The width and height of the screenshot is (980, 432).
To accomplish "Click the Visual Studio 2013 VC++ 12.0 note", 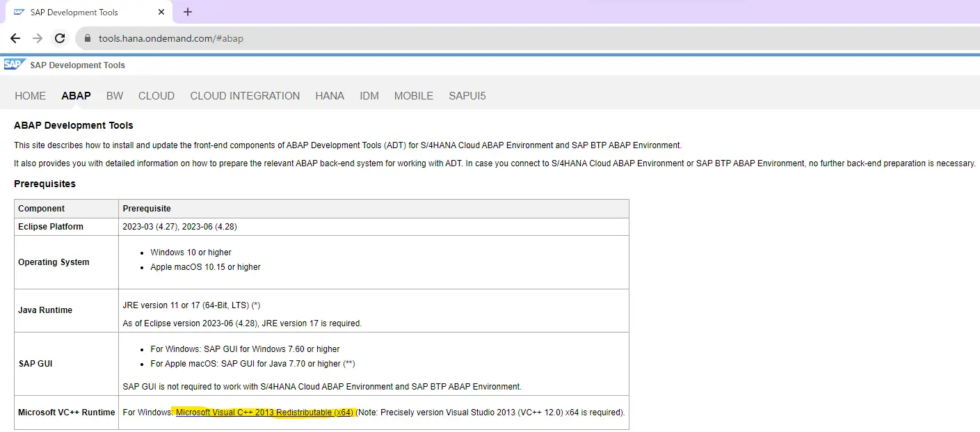I will coord(490,413).
